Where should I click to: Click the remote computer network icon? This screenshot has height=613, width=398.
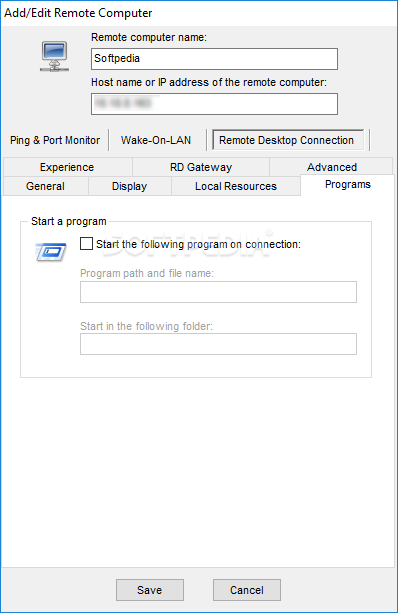click(54, 57)
